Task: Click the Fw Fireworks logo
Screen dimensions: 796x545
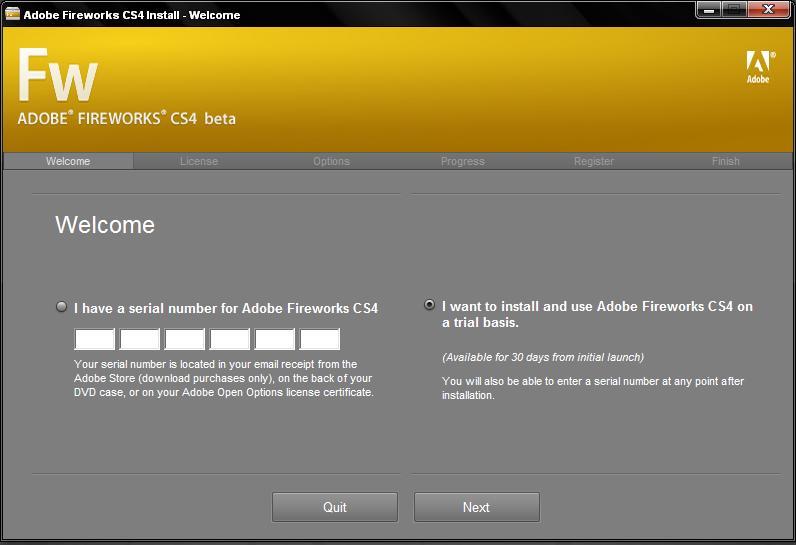Action: coord(58,77)
